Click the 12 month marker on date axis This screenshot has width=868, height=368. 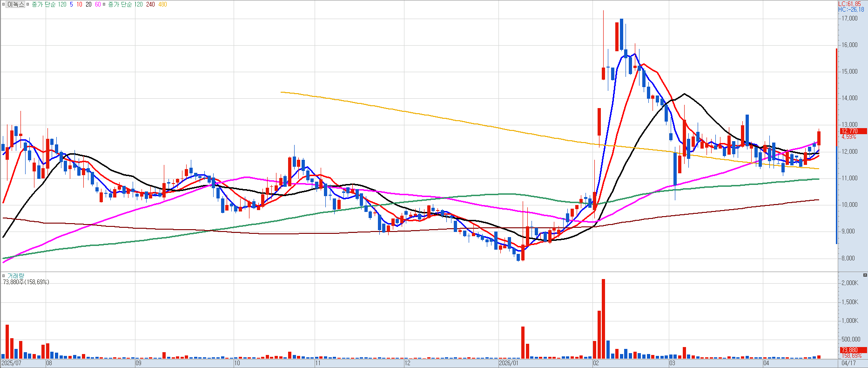tap(407, 363)
